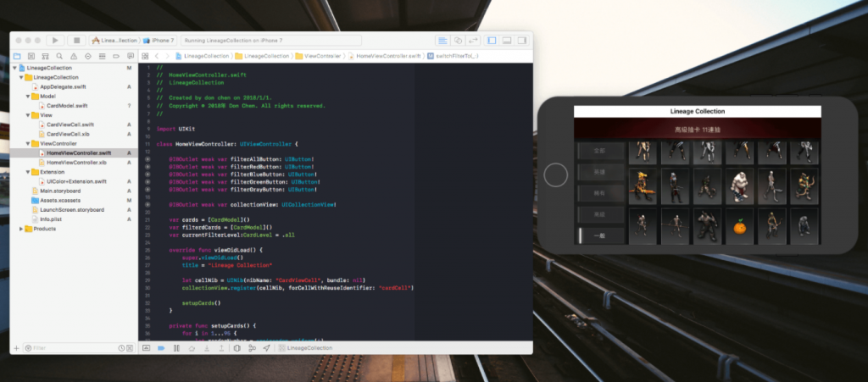Toggle filterAllButton outlet connection circle

(147, 158)
